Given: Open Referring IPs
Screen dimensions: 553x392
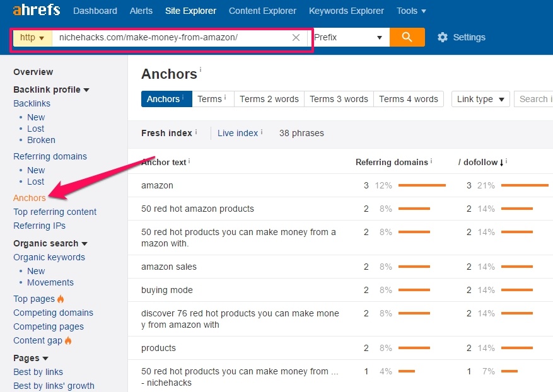Looking at the screenshot, I should tap(40, 226).
